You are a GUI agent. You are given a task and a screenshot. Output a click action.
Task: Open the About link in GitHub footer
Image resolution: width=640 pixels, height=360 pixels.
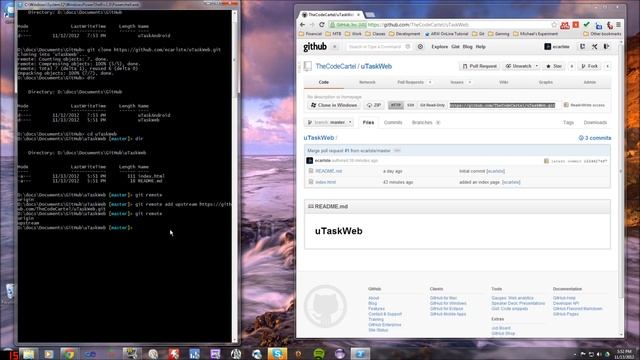click(x=373, y=298)
